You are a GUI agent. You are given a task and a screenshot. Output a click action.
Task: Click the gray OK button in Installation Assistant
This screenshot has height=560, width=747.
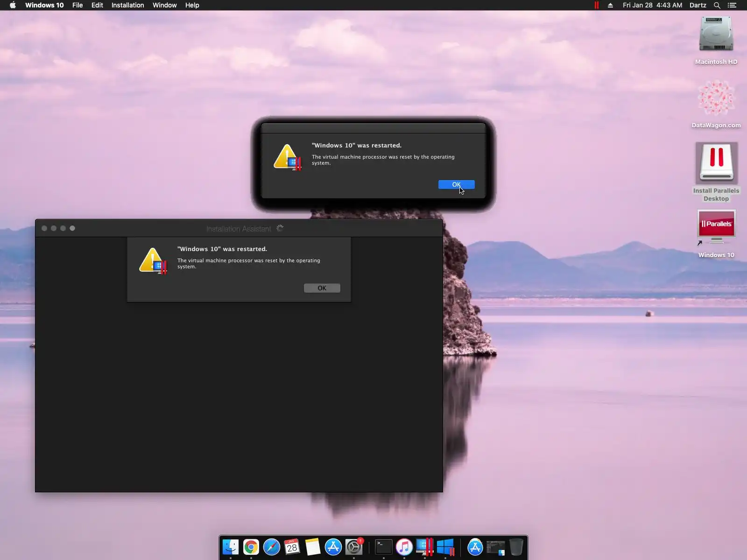pos(322,288)
